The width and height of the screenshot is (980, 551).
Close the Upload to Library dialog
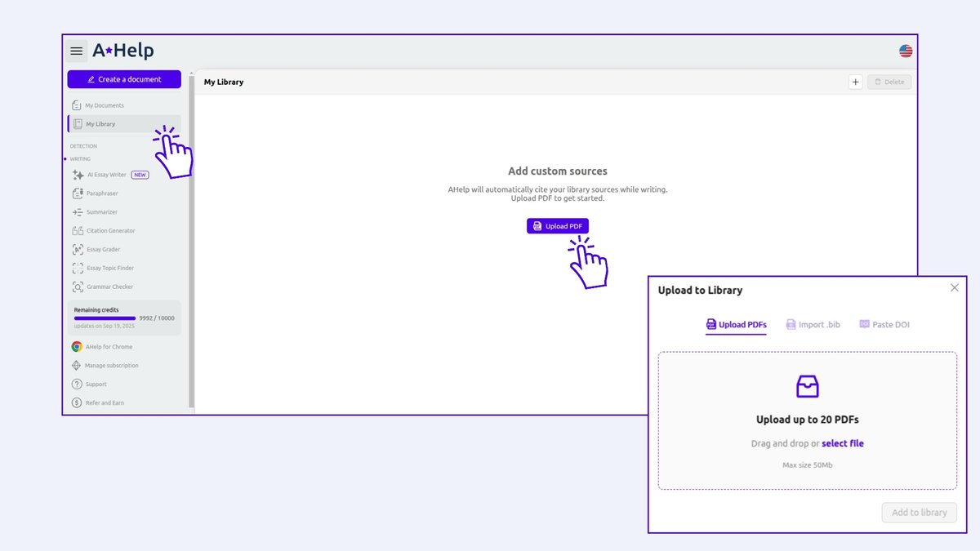click(955, 287)
